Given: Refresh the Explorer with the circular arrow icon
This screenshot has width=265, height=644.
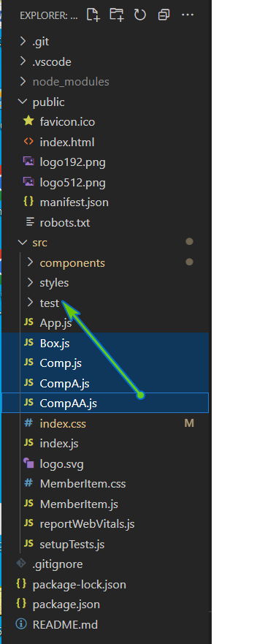Looking at the screenshot, I should (140, 15).
